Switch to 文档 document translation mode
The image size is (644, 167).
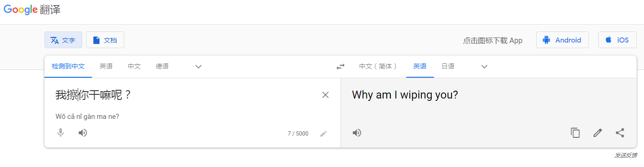(x=105, y=40)
